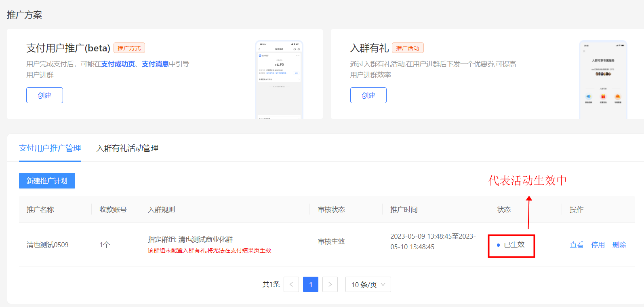Click the payment message phone preview image
Viewport: 644px width, 307px height.
pos(279,80)
